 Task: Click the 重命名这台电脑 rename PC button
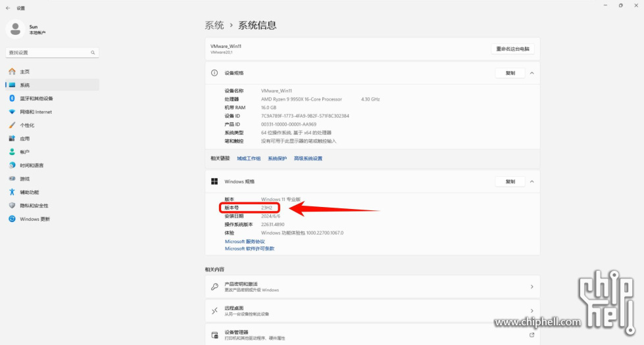(x=512, y=49)
